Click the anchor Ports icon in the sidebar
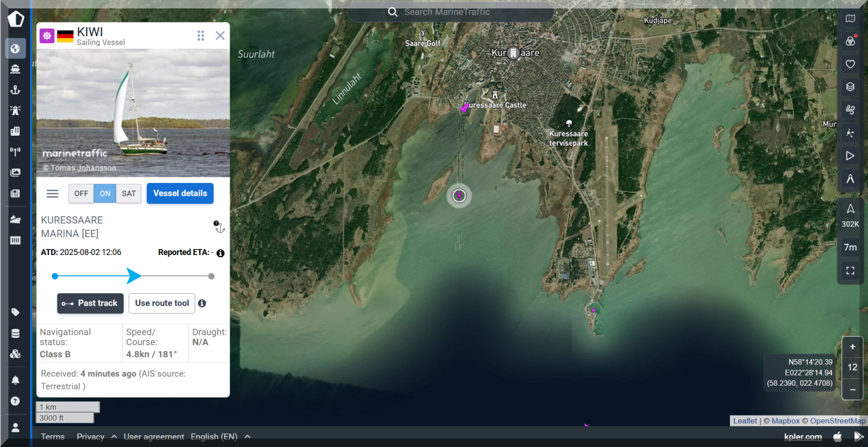 click(x=15, y=90)
